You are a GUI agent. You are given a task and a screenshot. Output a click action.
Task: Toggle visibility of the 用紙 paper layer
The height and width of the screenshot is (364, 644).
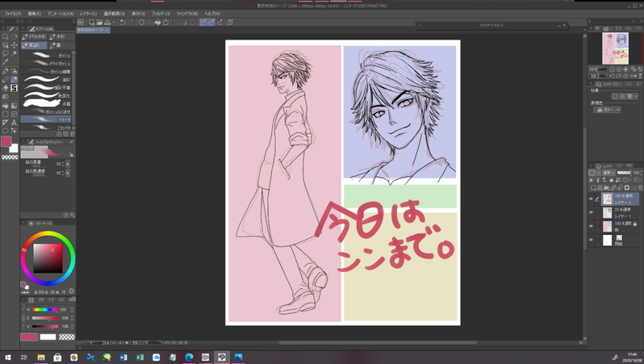(x=591, y=240)
